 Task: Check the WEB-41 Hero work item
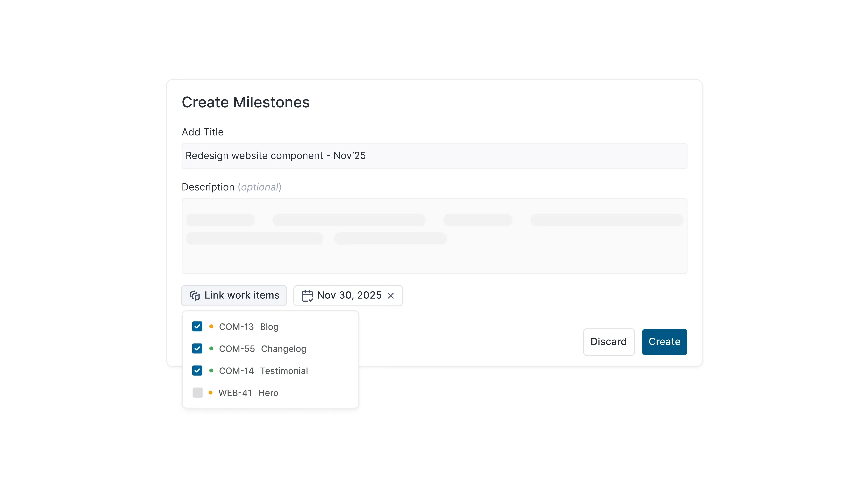pyautogui.click(x=197, y=393)
